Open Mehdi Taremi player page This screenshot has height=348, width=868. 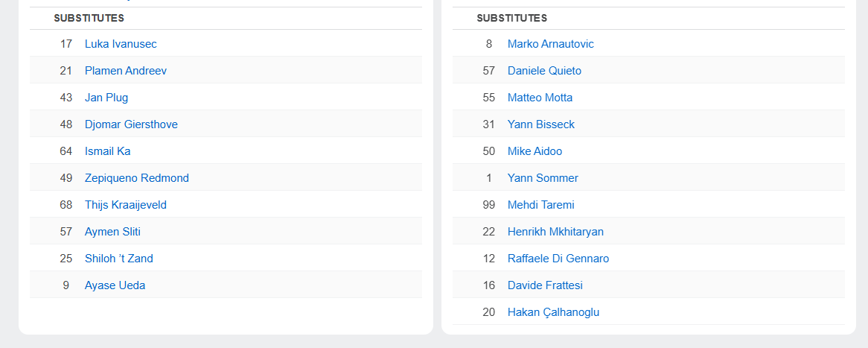pos(541,205)
